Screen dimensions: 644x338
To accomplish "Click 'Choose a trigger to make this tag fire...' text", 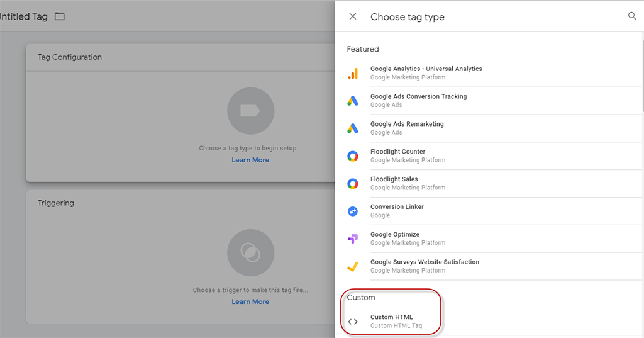I will tap(250, 290).
